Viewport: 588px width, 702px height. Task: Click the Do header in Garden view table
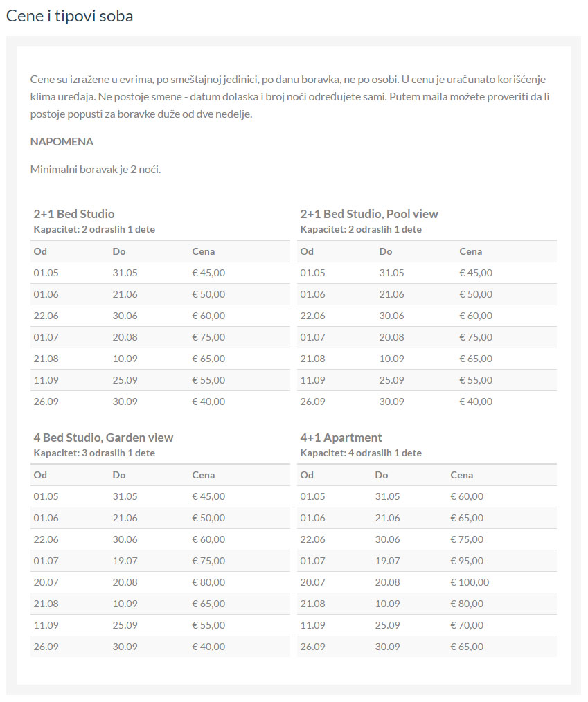coord(118,475)
